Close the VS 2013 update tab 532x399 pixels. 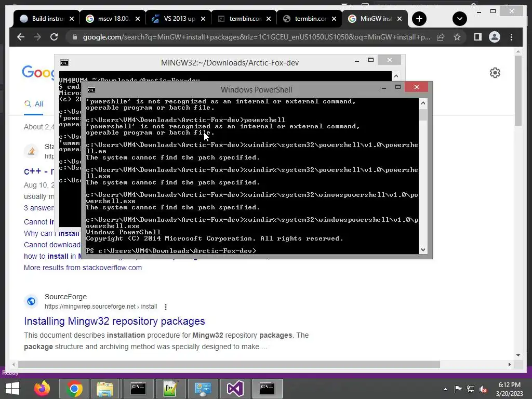pyautogui.click(x=203, y=19)
